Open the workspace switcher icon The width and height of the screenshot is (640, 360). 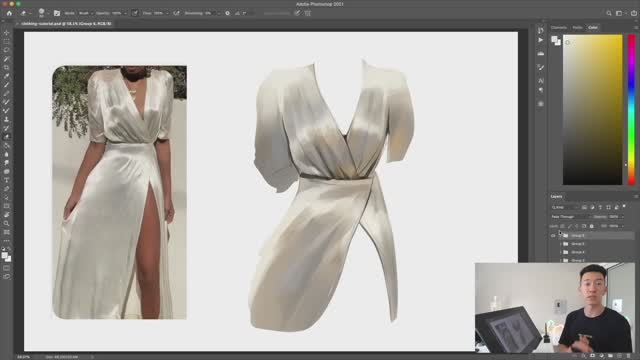click(x=620, y=13)
